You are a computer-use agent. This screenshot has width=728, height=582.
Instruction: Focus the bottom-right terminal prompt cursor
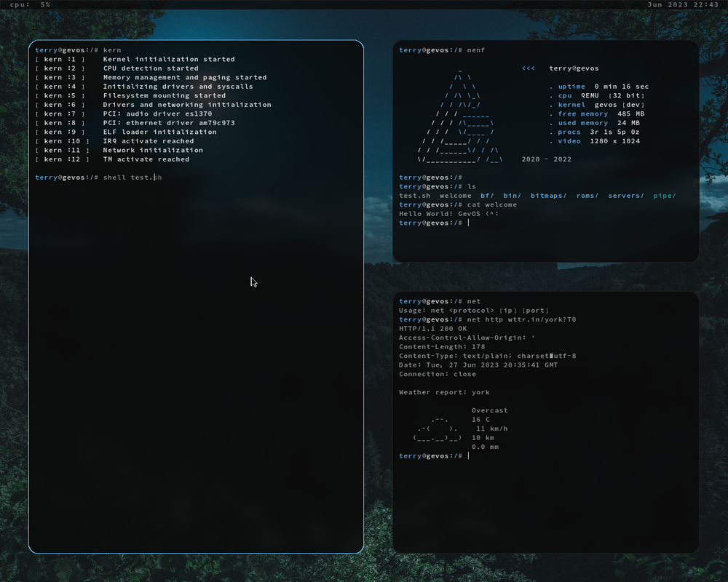click(468, 455)
